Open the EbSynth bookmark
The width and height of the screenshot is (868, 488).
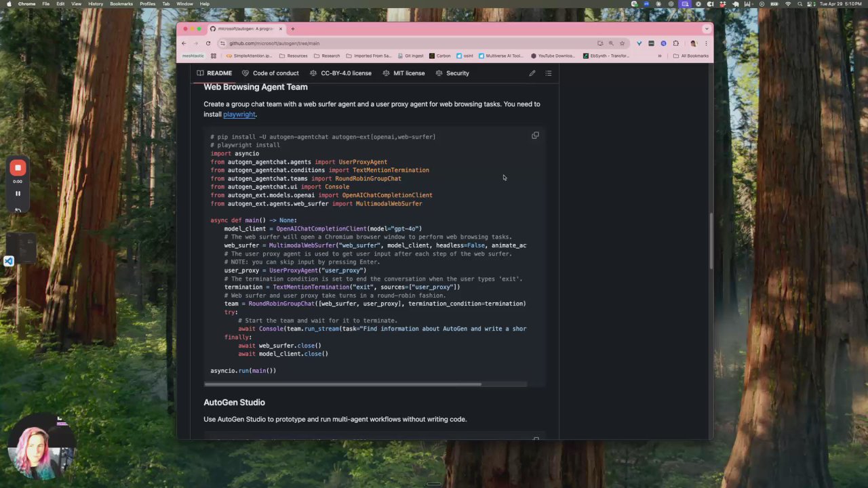606,56
